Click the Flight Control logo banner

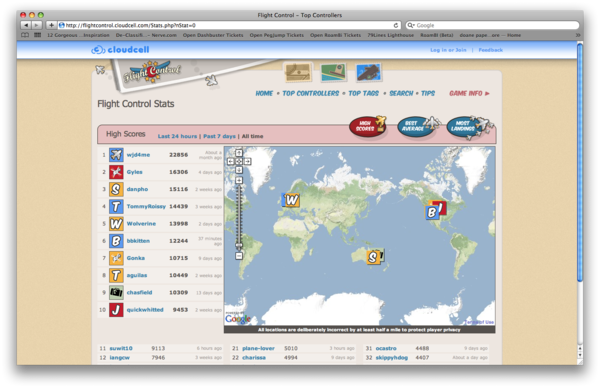click(x=152, y=72)
